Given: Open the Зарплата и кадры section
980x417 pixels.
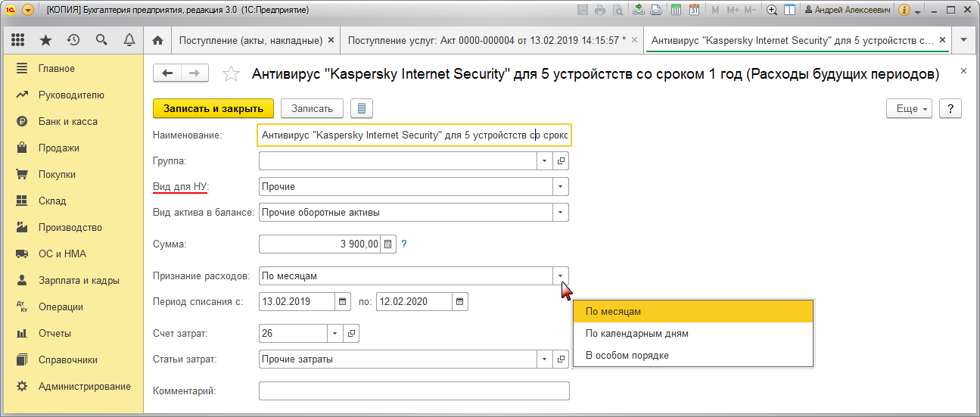Looking at the screenshot, I should [72, 280].
